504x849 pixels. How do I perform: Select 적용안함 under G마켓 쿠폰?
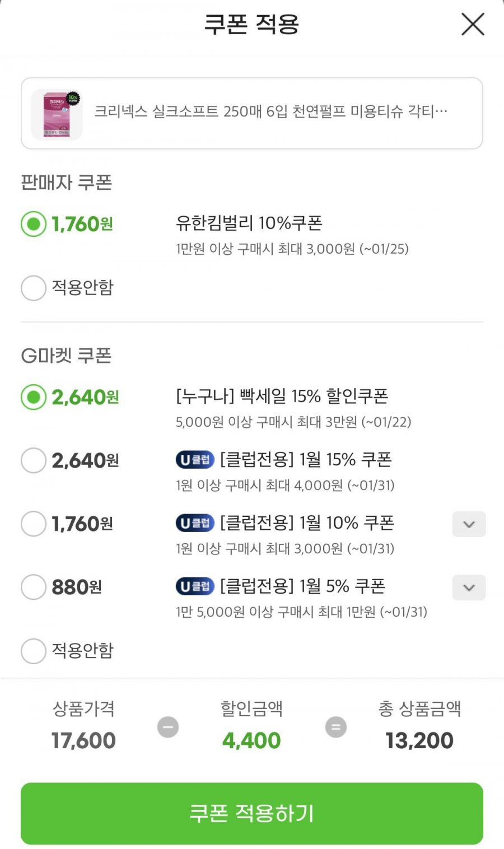[x=34, y=651]
